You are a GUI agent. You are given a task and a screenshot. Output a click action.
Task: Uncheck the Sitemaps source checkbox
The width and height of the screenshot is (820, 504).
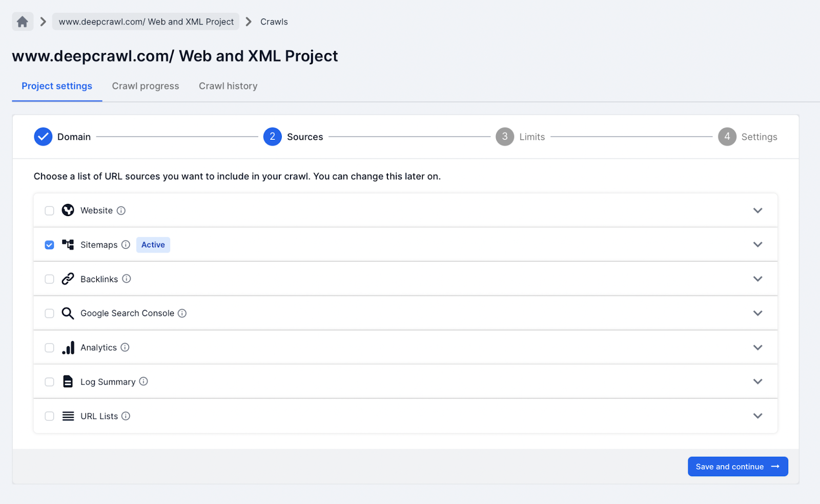click(49, 245)
